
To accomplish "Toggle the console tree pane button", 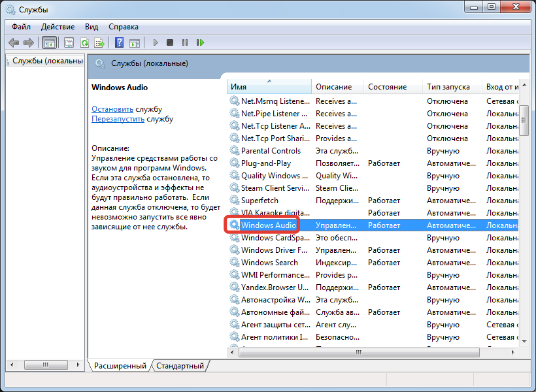I will [49, 42].
